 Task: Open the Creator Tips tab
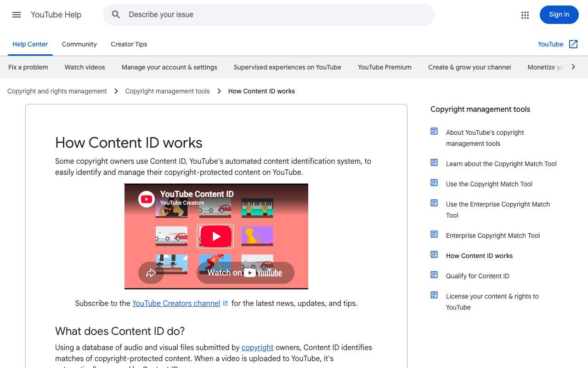tap(129, 44)
